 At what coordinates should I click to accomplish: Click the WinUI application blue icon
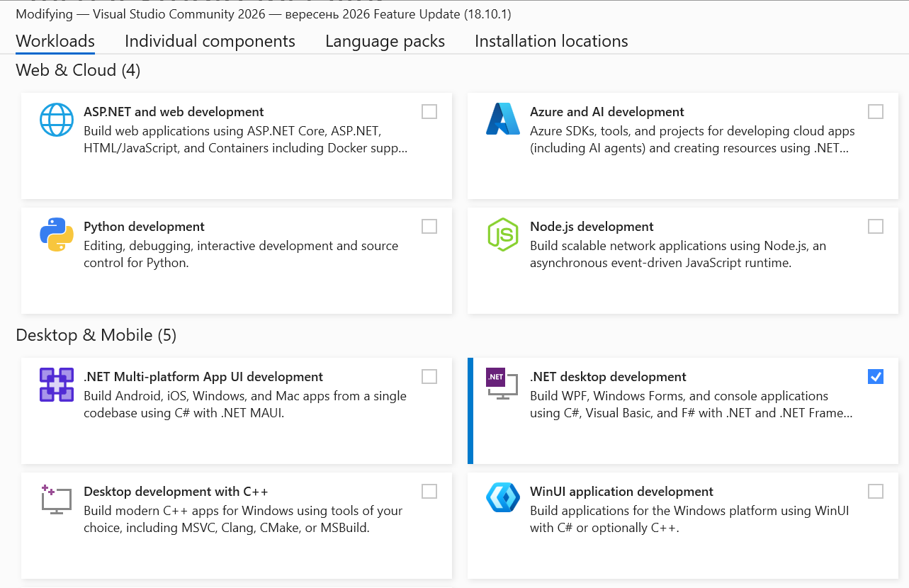tap(503, 497)
